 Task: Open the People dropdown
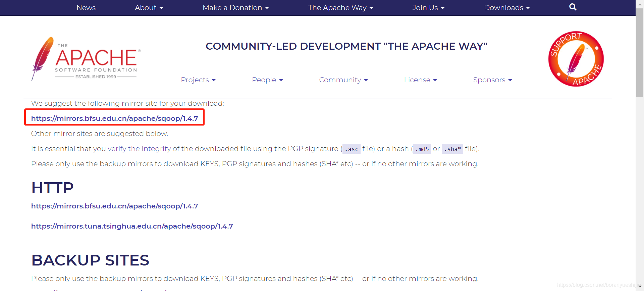click(x=267, y=80)
